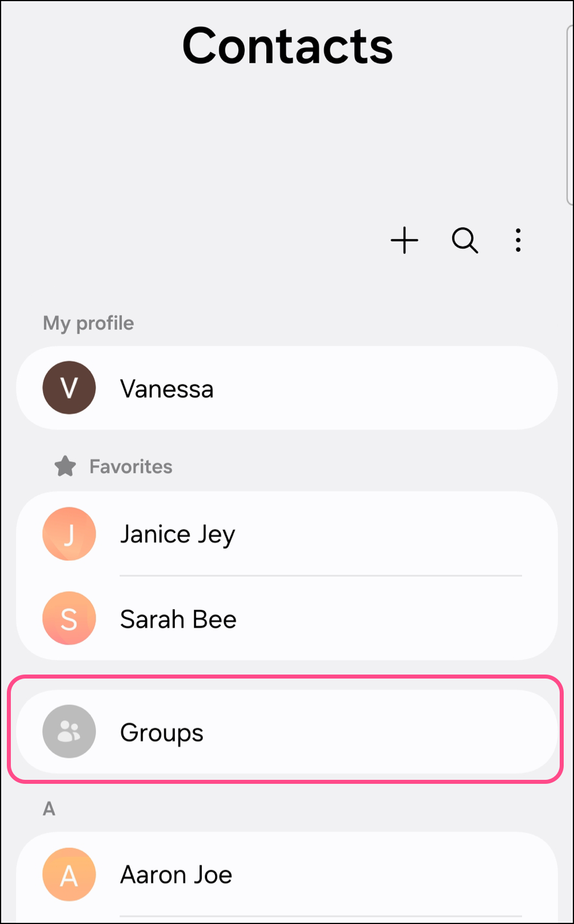Tap the My profile section header
The width and height of the screenshot is (574, 924).
pos(89,323)
